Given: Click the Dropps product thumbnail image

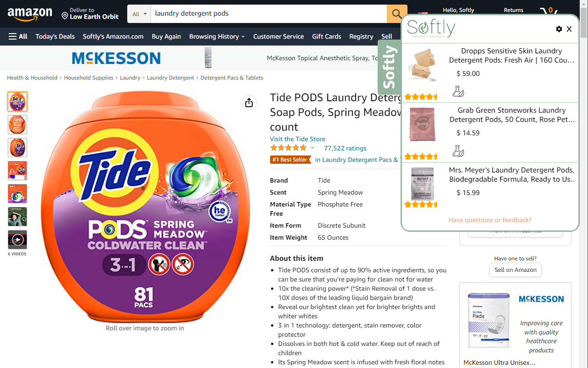Looking at the screenshot, I should point(422,65).
